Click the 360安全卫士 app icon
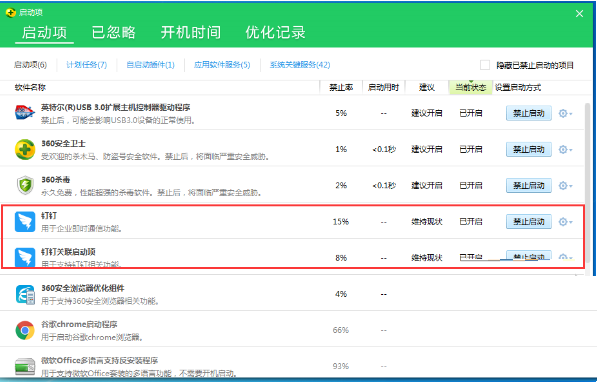Screen dimensions: 597x382 (25, 149)
